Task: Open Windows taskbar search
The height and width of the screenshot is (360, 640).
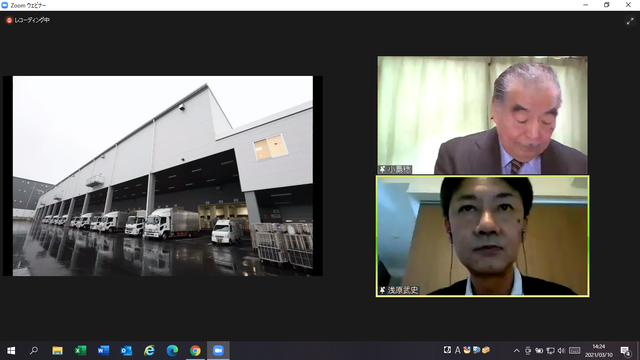Action: 34,351
